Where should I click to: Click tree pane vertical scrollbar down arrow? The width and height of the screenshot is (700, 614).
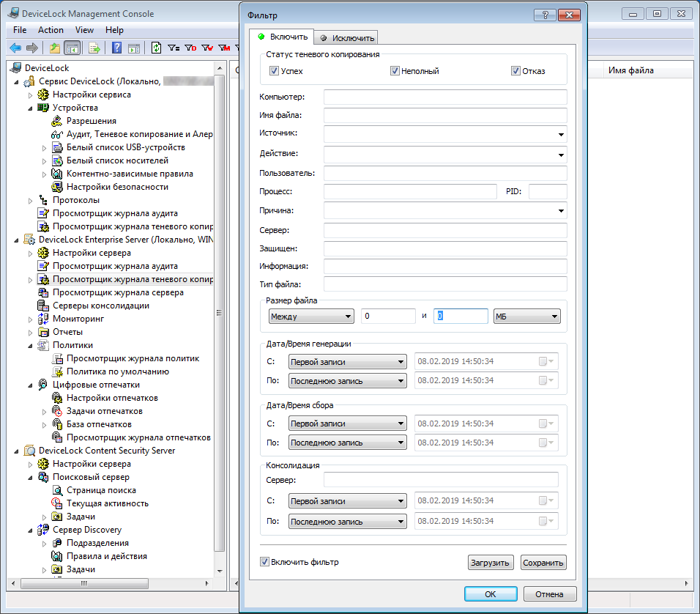(220, 571)
